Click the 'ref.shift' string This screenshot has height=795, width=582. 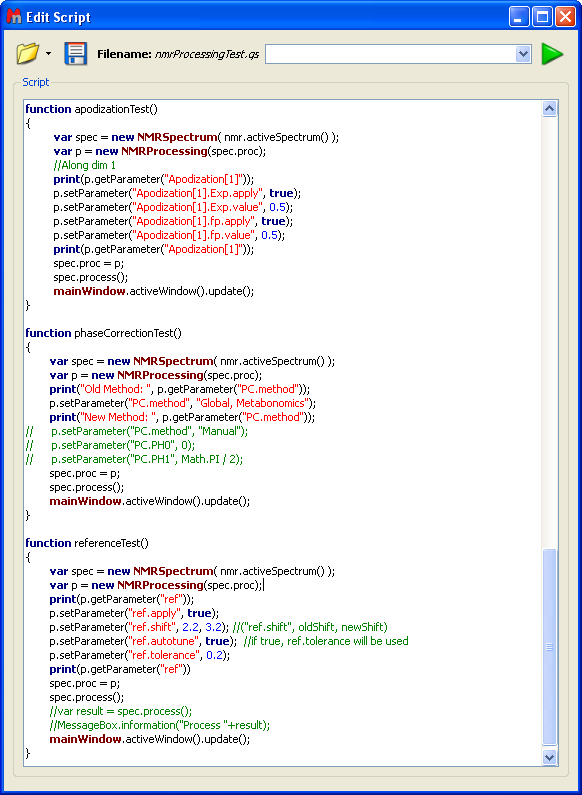pos(151,627)
